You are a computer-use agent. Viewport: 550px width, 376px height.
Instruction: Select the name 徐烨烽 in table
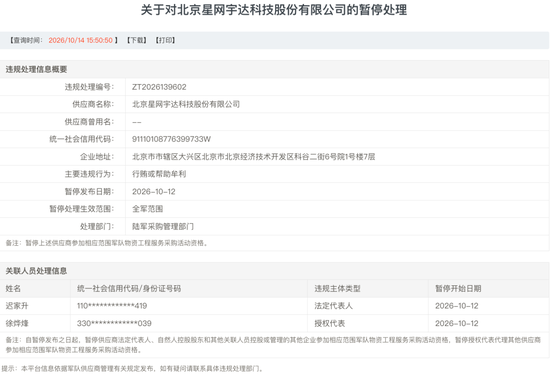[17, 323]
